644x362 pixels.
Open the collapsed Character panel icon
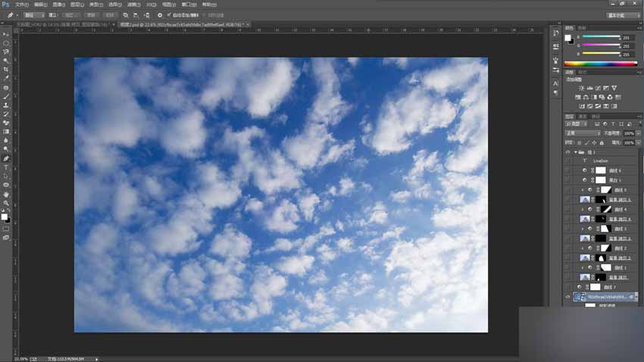[555, 83]
